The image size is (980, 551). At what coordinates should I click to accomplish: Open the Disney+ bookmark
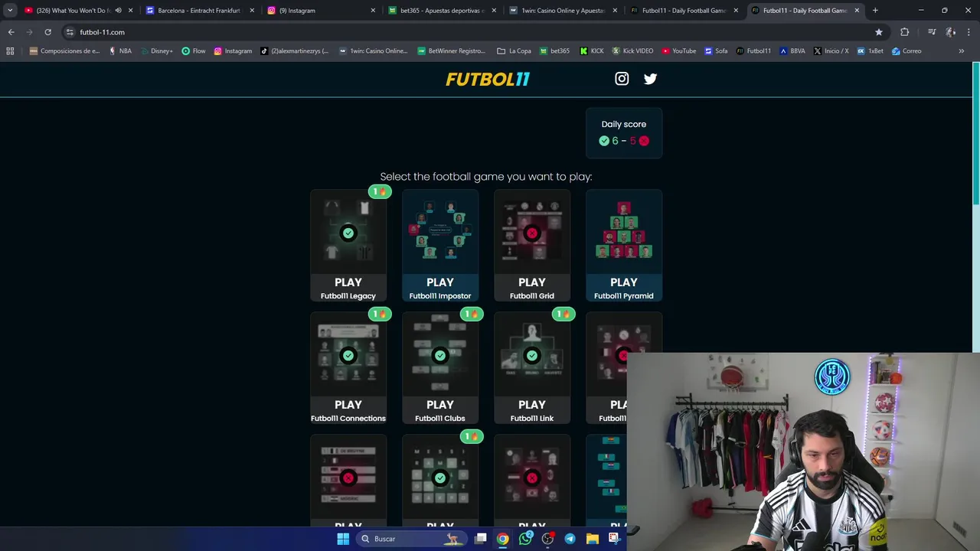(156, 51)
